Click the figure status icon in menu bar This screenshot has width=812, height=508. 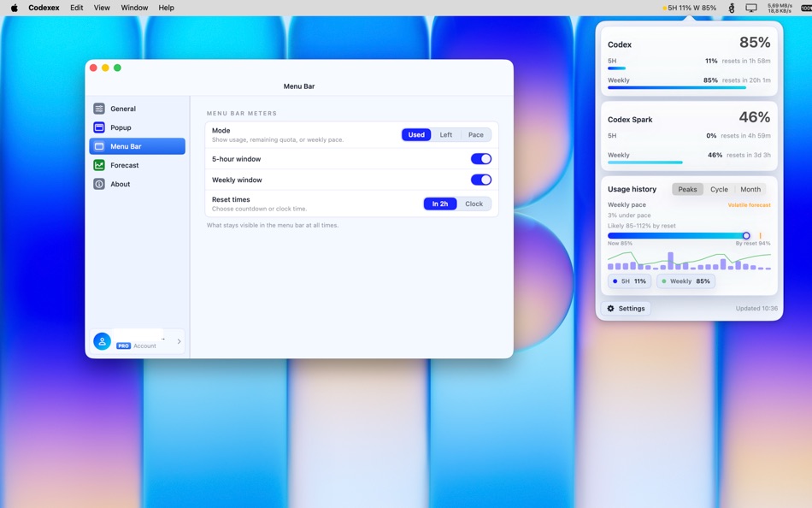731,8
